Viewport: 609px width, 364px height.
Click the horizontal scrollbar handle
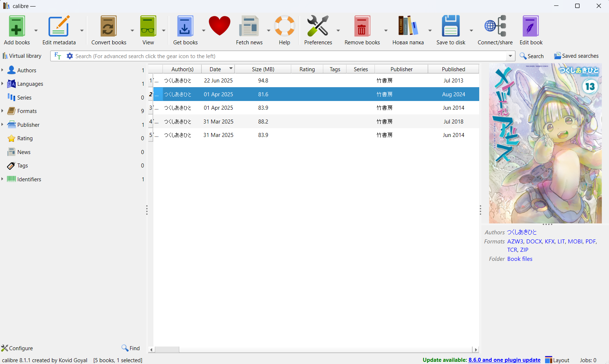click(x=167, y=349)
